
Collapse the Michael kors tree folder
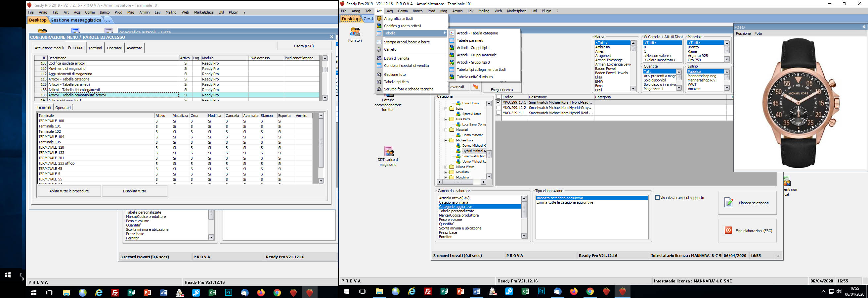[x=446, y=141]
